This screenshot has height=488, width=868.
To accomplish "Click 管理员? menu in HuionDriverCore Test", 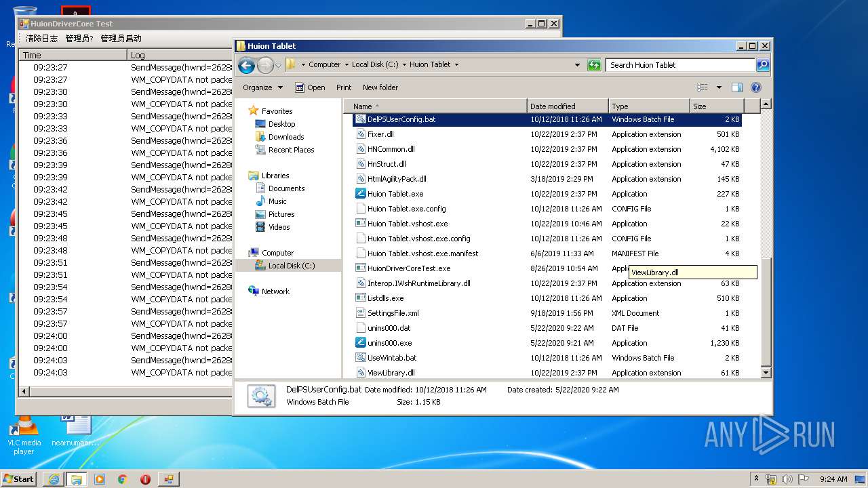I will 79,39.
